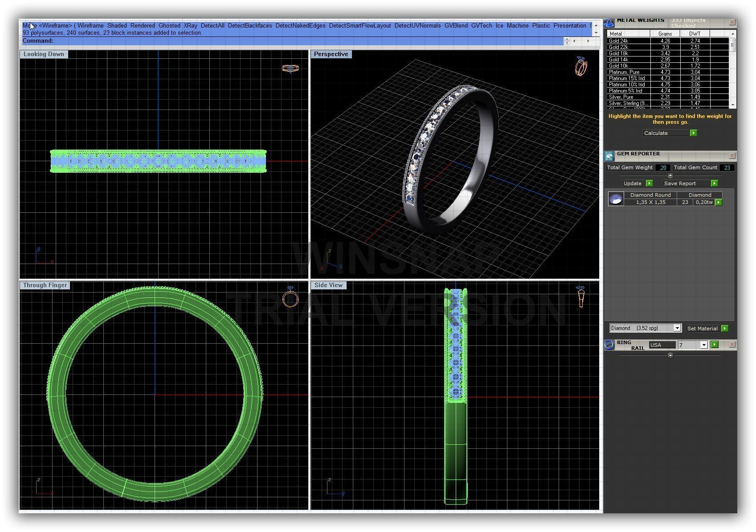
Task: Select the Gold 14k row
Action: pos(668,60)
